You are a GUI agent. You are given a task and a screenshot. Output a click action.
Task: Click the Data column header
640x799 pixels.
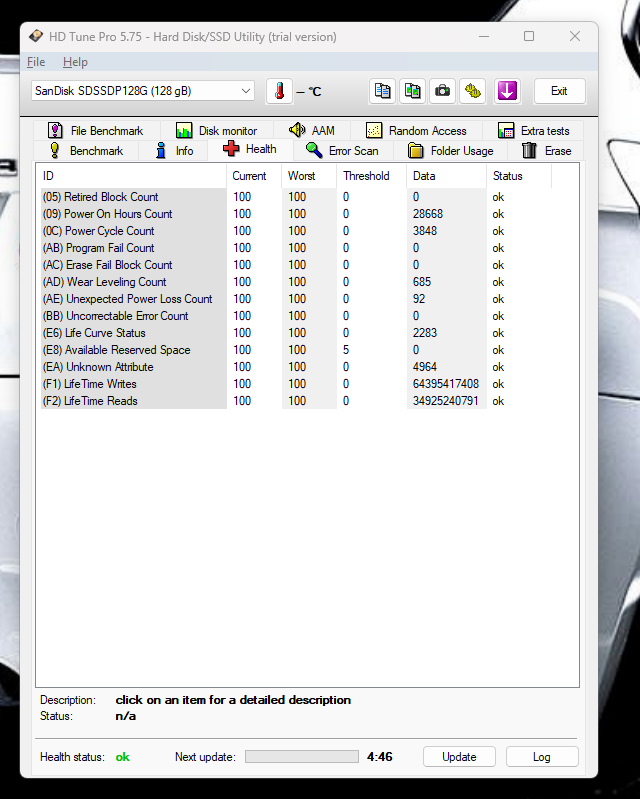click(x=446, y=176)
